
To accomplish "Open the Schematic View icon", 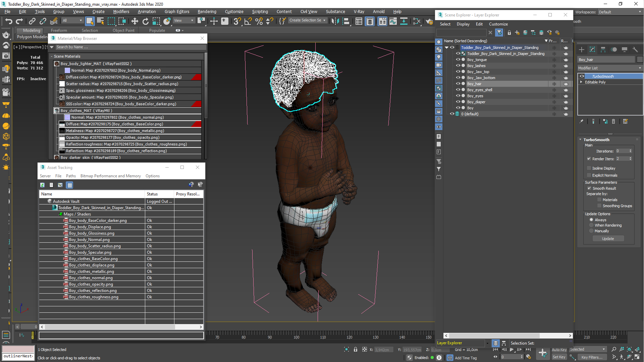I will click(404, 21).
